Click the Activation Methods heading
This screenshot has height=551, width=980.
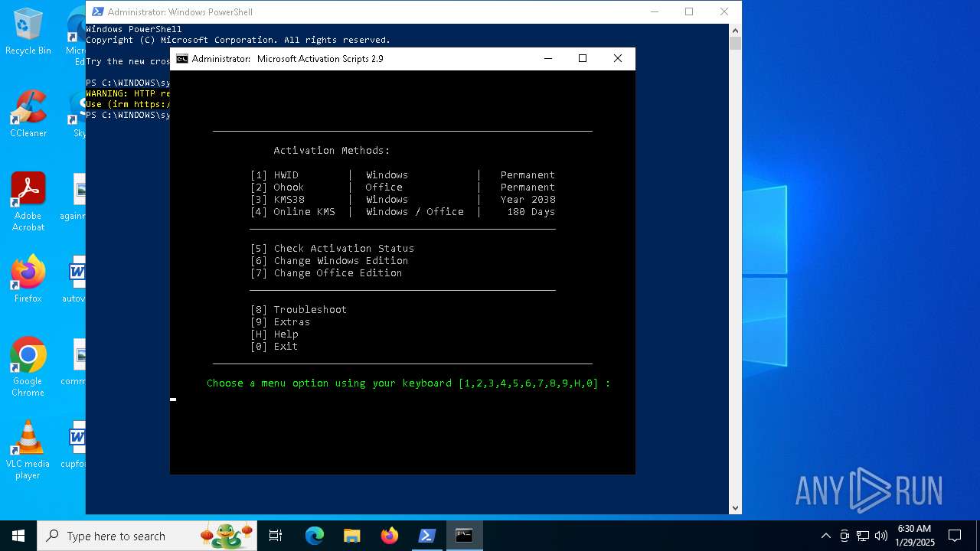click(x=332, y=151)
